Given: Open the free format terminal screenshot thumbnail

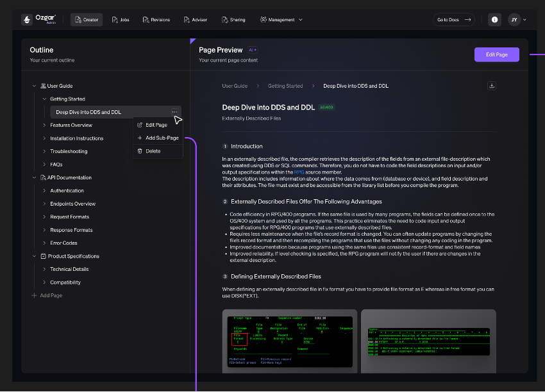Looking at the screenshot, I should click(x=428, y=341).
